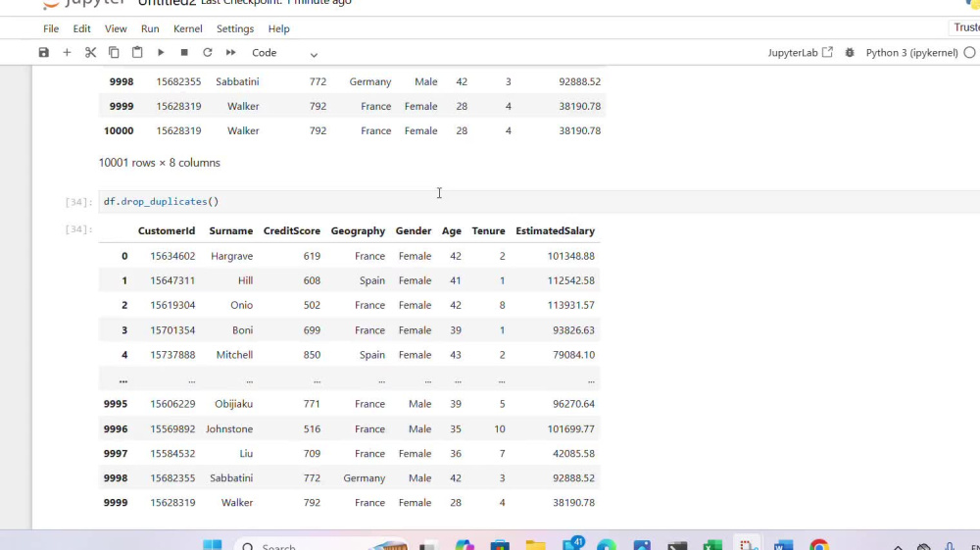
Task: Open the File menu
Action: pos(51,28)
